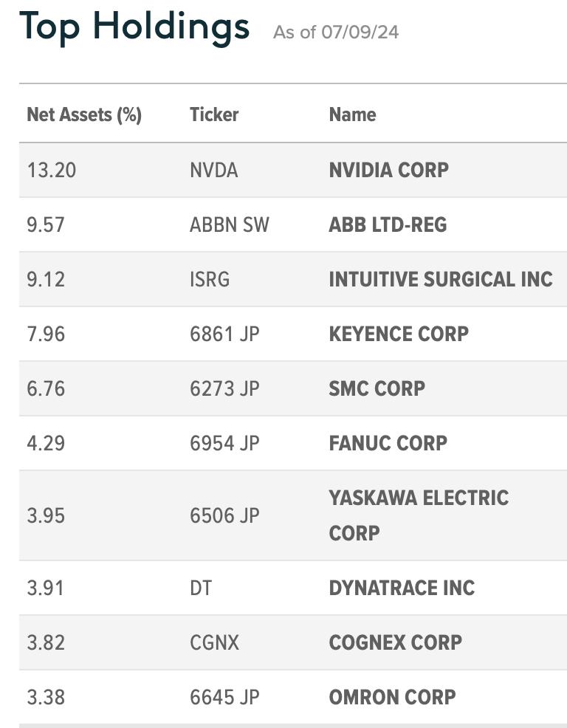
Task: Select YASKAWA ELECTRIC CORP name
Action: click(419, 515)
